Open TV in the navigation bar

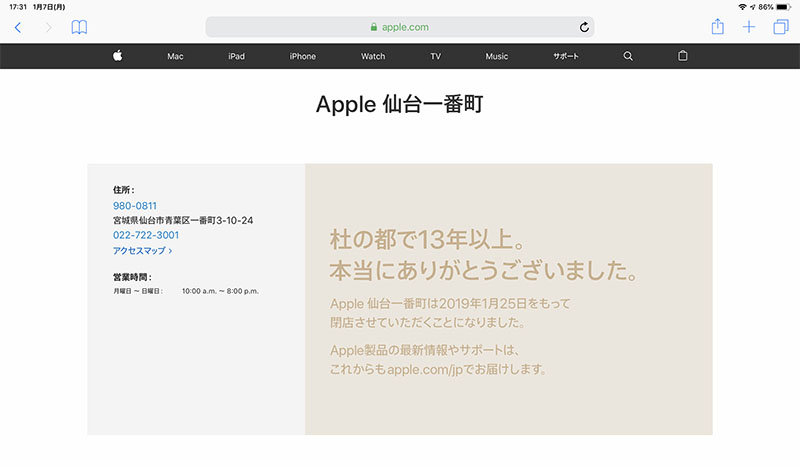(435, 56)
